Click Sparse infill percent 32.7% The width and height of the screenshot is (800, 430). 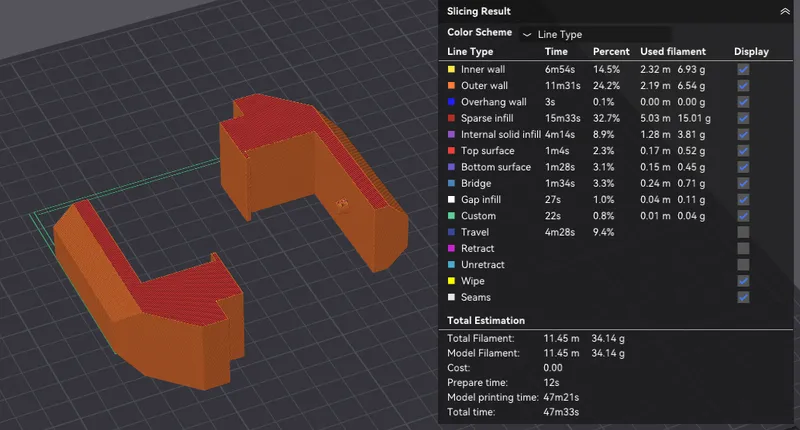pos(606,118)
